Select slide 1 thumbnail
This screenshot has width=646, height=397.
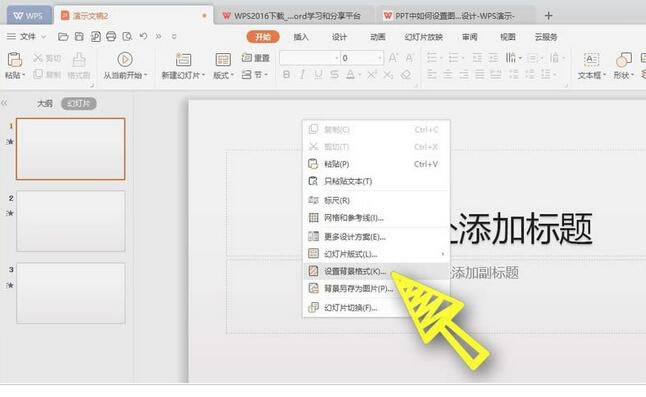coord(70,149)
